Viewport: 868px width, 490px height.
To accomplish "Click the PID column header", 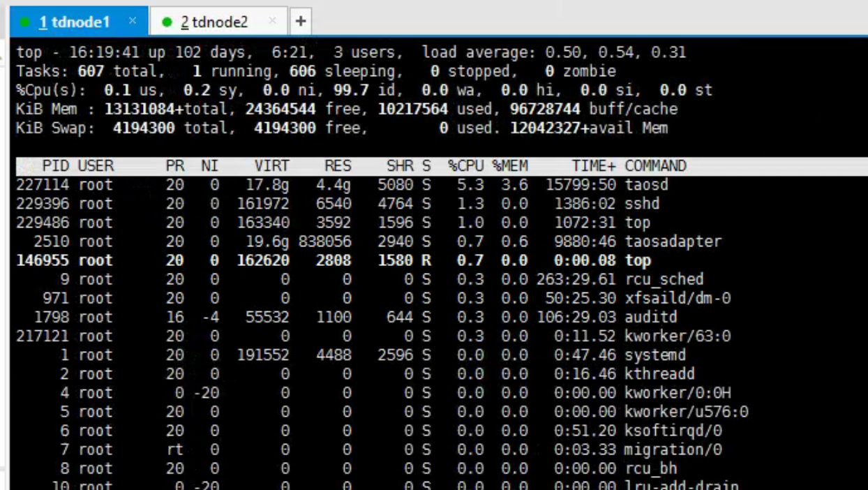I will [56, 166].
